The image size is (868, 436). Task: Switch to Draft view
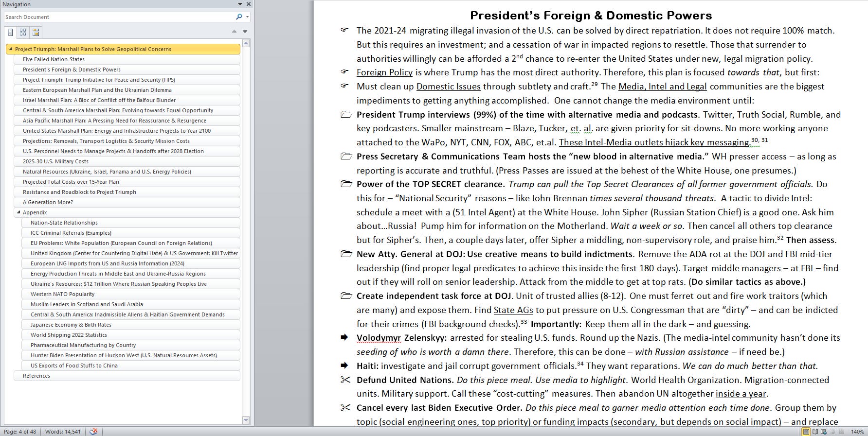[841, 432]
